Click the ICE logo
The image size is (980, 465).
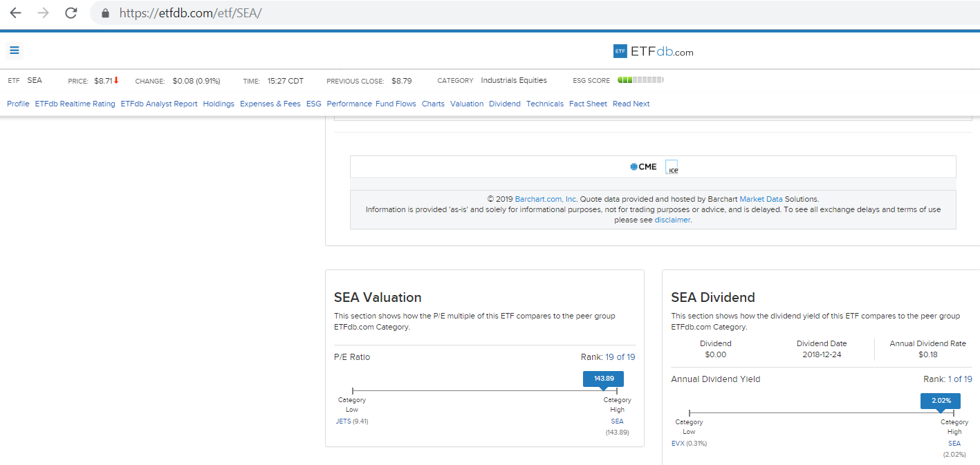[x=672, y=167]
